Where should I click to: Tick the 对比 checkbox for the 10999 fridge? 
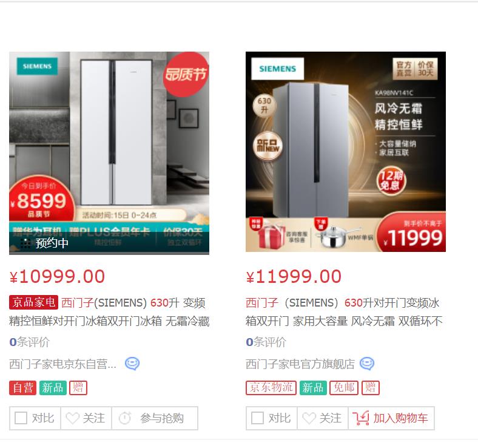(x=21, y=418)
